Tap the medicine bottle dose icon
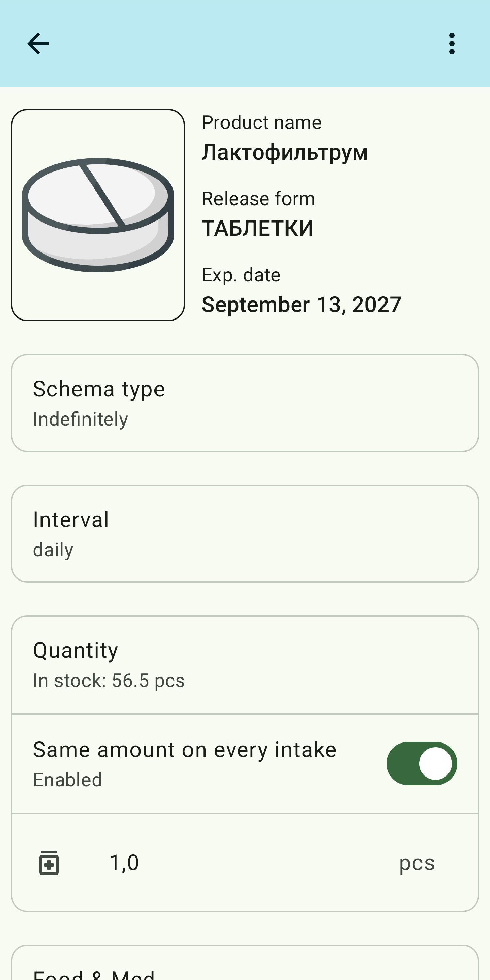Image resolution: width=490 pixels, height=980 pixels. (49, 863)
